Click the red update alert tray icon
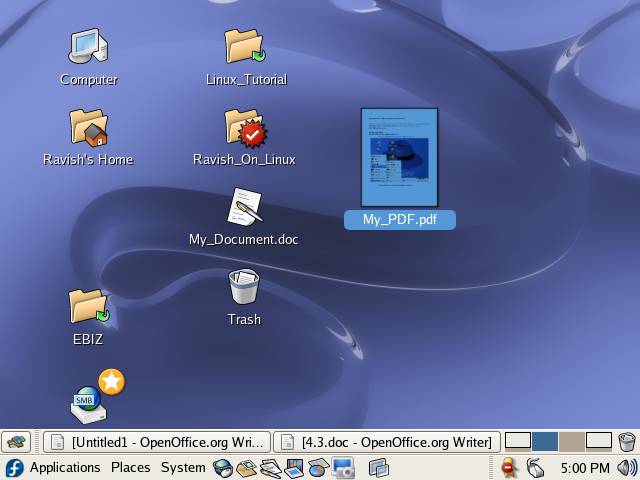 508,467
